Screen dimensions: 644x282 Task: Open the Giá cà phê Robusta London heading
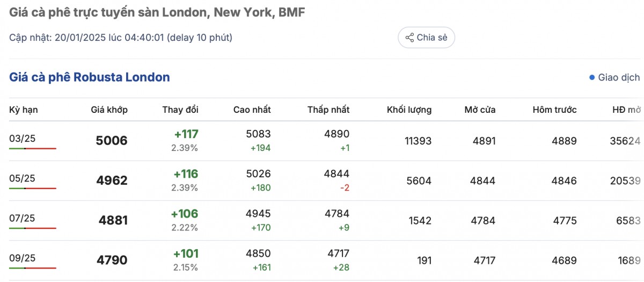coord(90,77)
